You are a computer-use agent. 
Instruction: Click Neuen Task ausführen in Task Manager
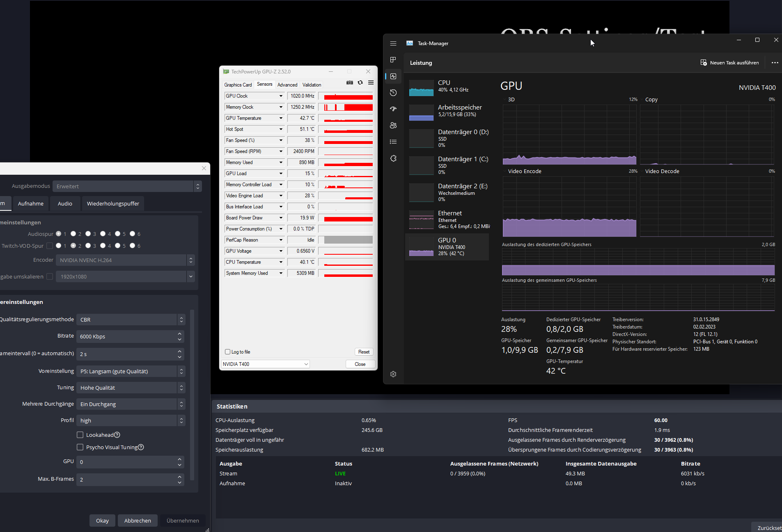[x=729, y=63]
